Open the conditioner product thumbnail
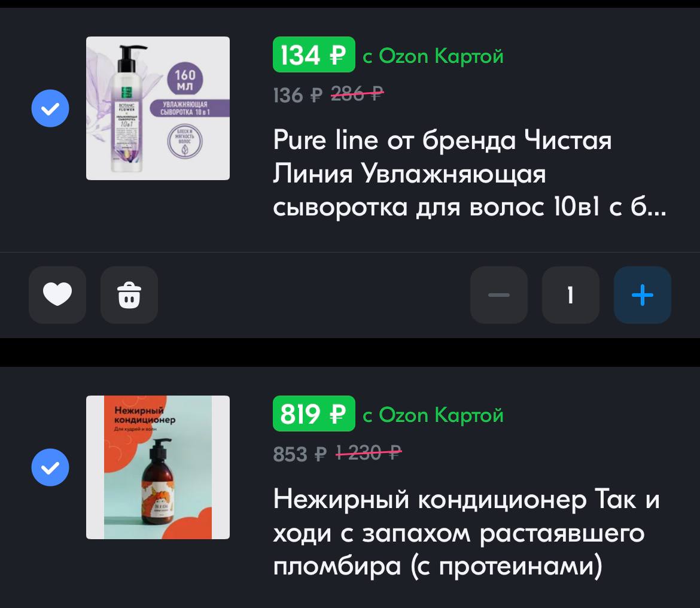 pos(158,467)
